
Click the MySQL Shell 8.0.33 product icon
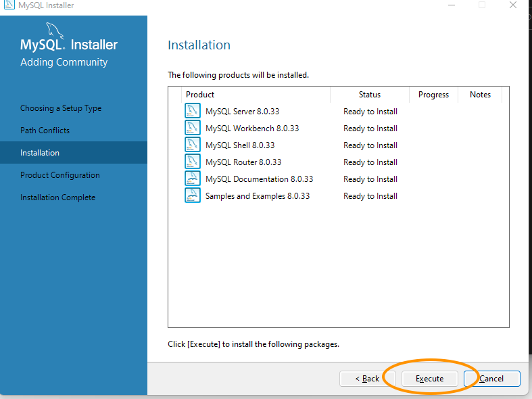coord(193,145)
